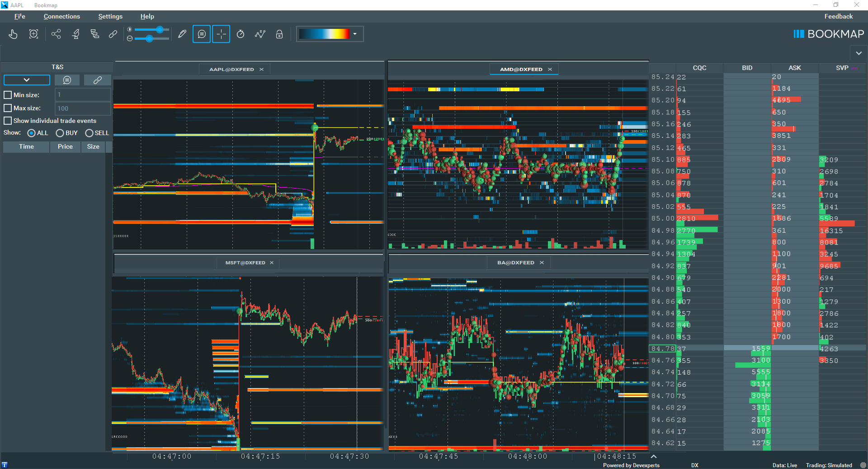Click the zoom-to-region magnifier icon
Image resolution: width=868 pixels, height=469 pixels.
coord(33,34)
